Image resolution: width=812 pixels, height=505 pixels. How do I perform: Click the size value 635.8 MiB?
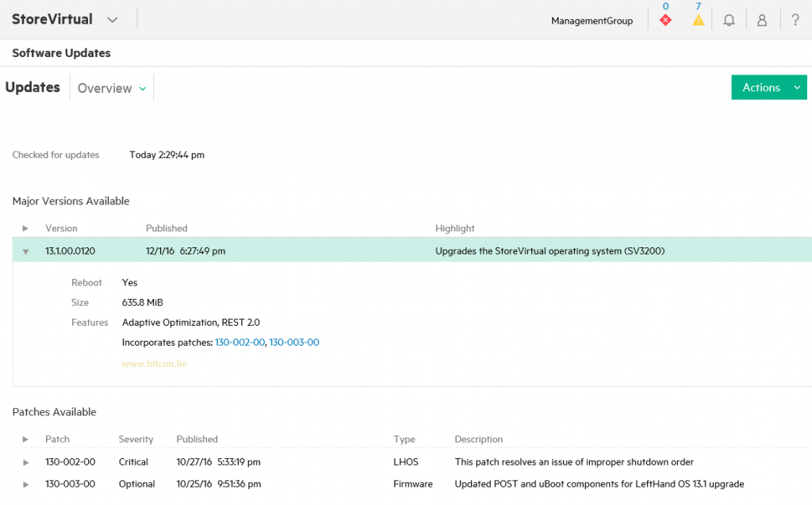tap(143, 303)
